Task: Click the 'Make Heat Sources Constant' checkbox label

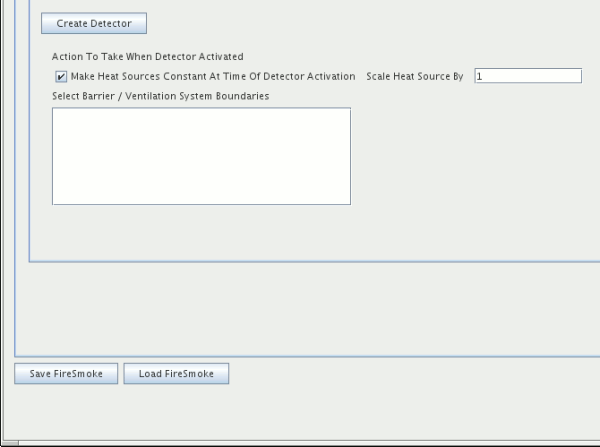Action: point(212,76)
